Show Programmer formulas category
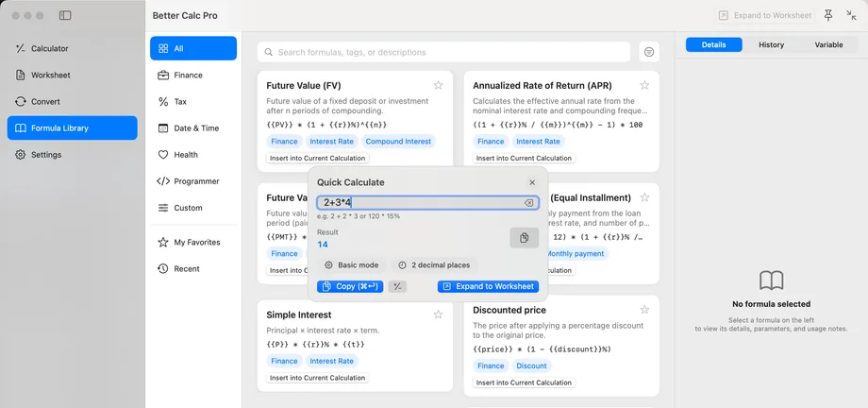The image size is (868, 408). click(193, 181)
